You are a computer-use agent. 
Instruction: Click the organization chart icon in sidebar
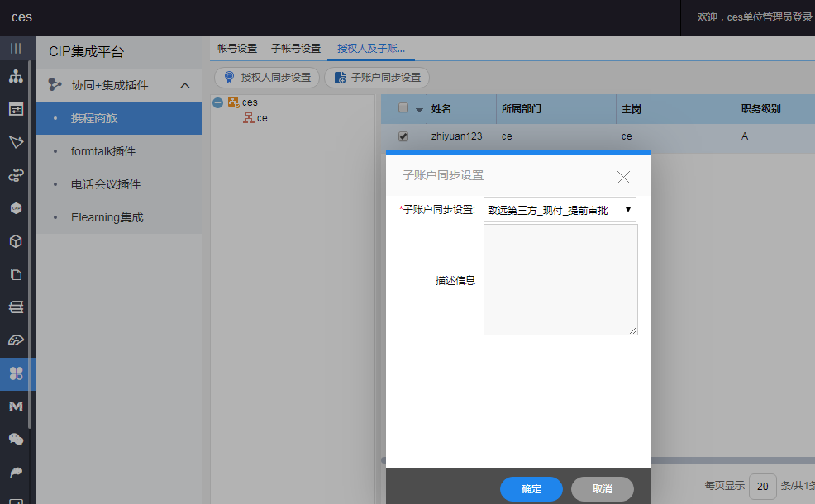pos(16,77)
